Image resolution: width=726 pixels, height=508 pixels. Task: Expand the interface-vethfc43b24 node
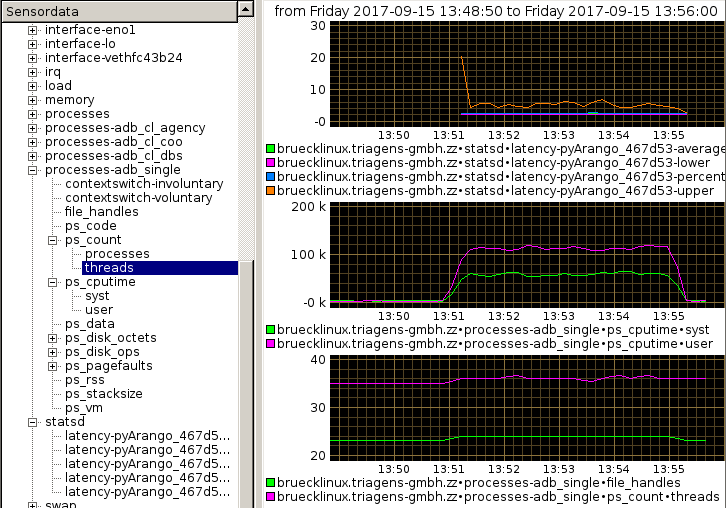pos(32,58)
